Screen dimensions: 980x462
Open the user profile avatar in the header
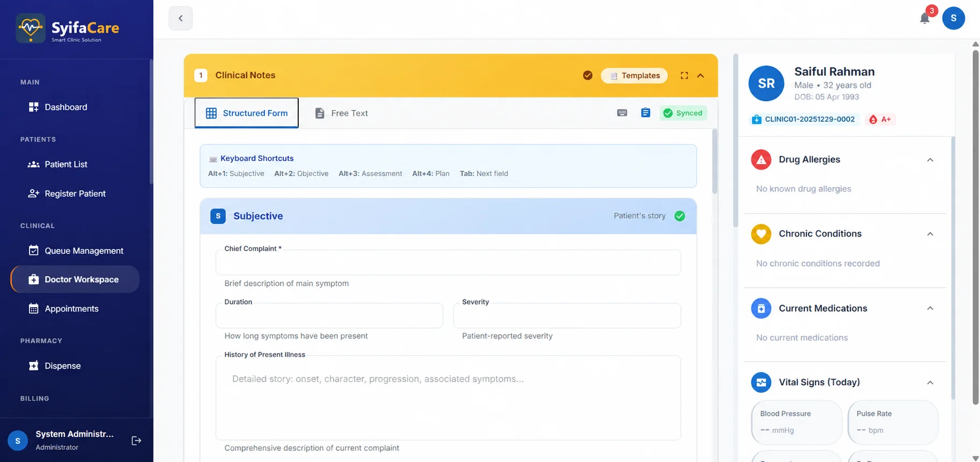(x=953, y=18)
